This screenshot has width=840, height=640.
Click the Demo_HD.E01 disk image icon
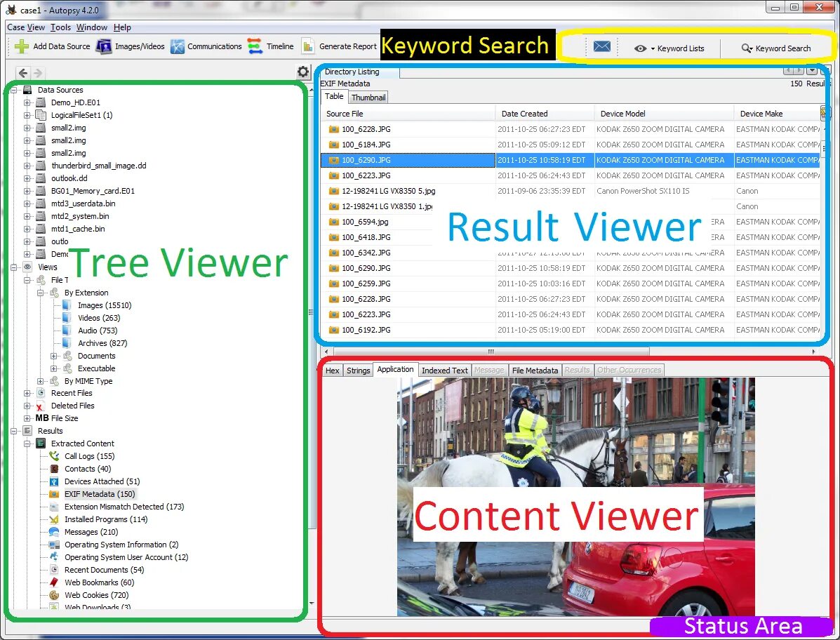[x=41, y=102]
